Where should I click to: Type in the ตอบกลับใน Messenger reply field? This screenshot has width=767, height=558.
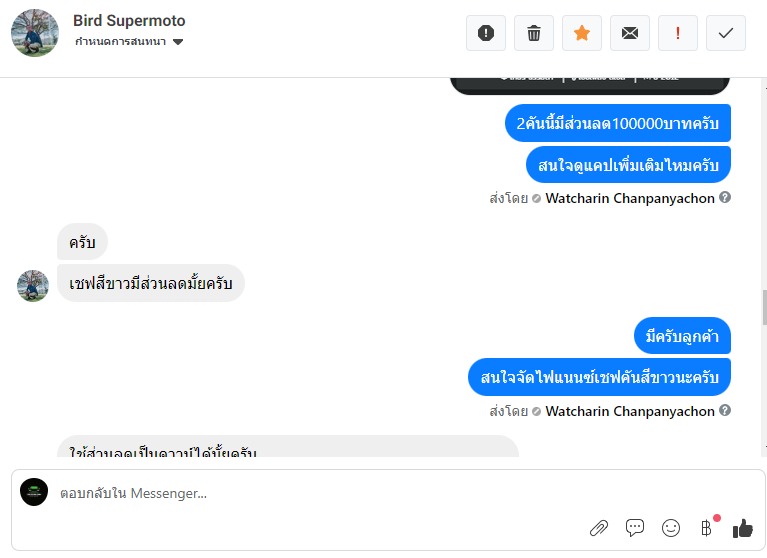tap(300, 493)
